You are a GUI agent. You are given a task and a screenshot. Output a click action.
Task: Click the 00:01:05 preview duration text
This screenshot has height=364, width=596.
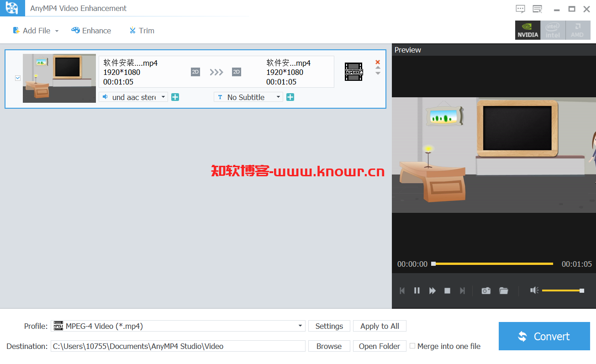coord(576,264)
